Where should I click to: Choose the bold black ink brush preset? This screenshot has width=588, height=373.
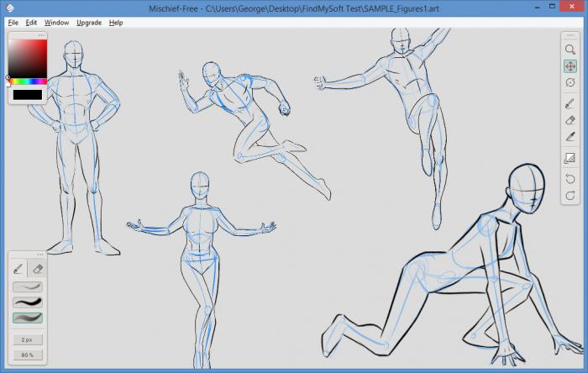coord(28,302)
